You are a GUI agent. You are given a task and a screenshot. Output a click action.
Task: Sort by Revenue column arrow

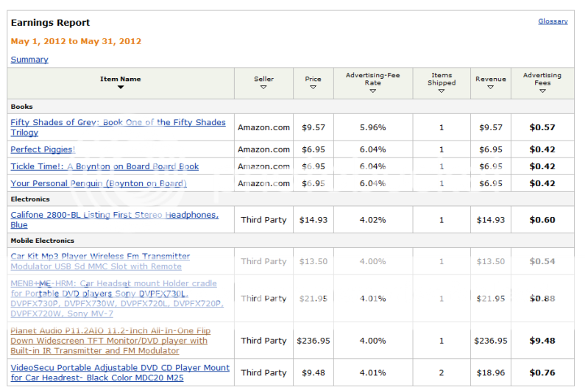coord(491,87)
